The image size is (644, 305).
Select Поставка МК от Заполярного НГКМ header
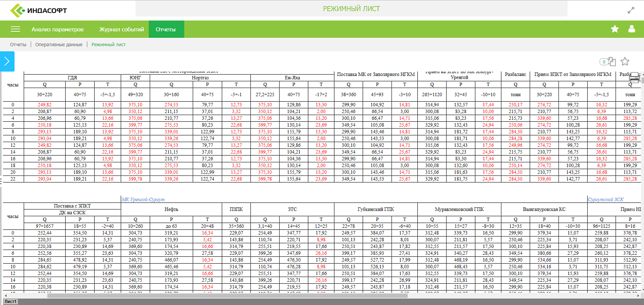click(376, 74)
